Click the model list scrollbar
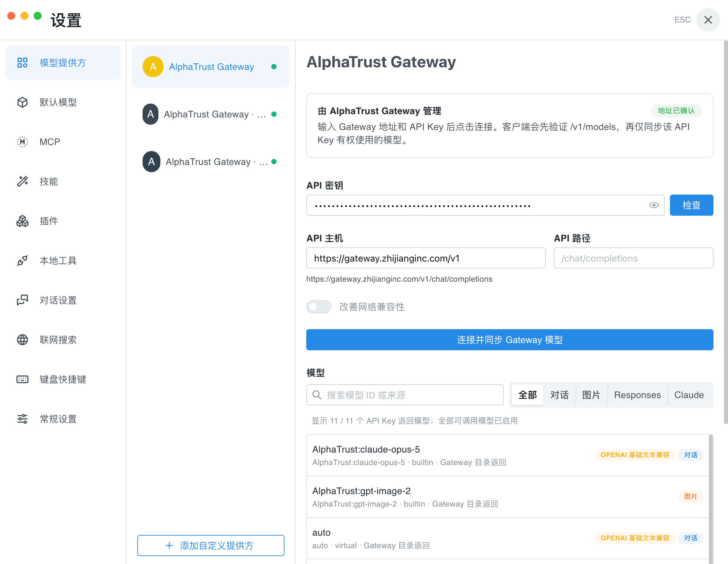Image resolution: width=728 pixels, height=564 pixels. coord(711,499)
